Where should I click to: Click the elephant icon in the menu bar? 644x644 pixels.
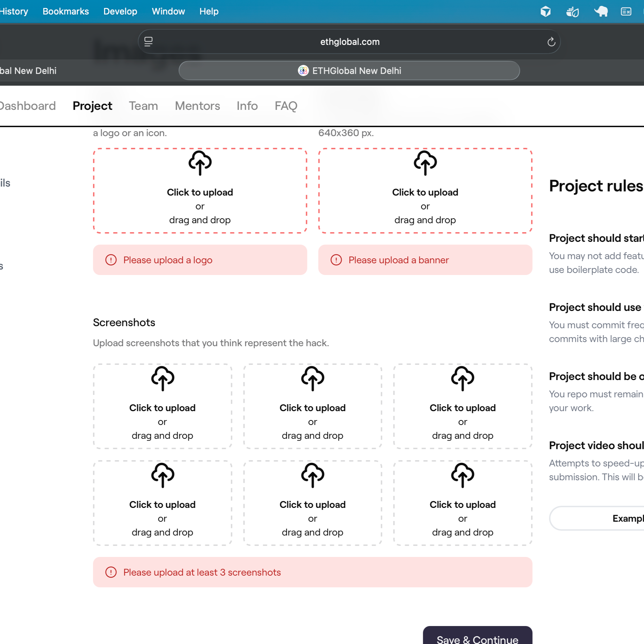(x=601, y=11)
